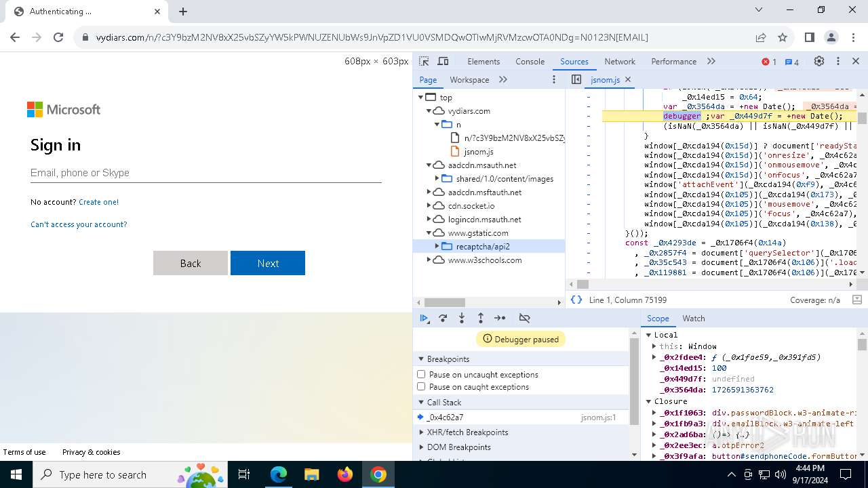Step out of current function
Image resolution: width=868 pixels, height=488 pixels.
[481, 318]
